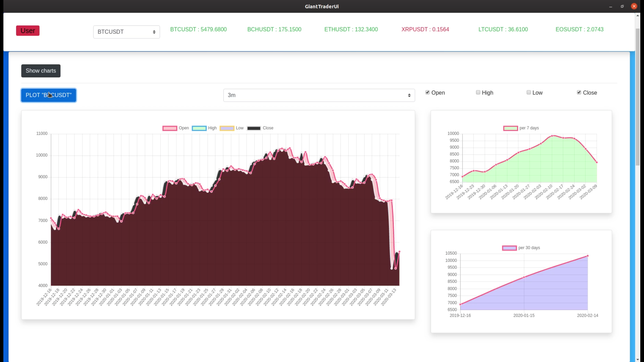Click the 2020-02-14 label on 30 days chart

(x=588, y=316)
